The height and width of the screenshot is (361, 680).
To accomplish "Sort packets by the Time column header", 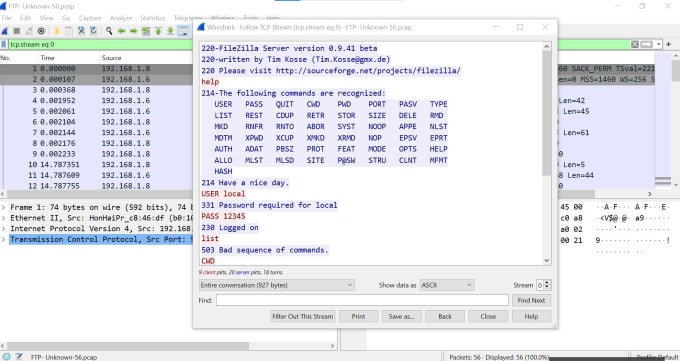I will 48,58.
